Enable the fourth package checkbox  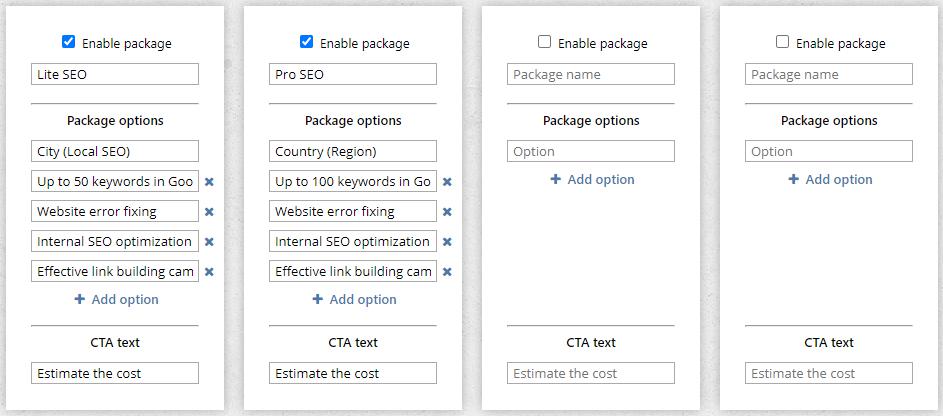(x=782, y=42)
